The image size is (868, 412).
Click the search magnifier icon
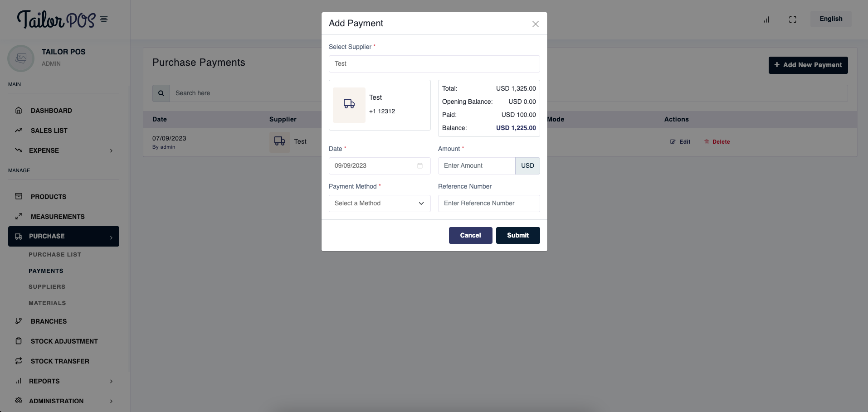coord(161,93)
